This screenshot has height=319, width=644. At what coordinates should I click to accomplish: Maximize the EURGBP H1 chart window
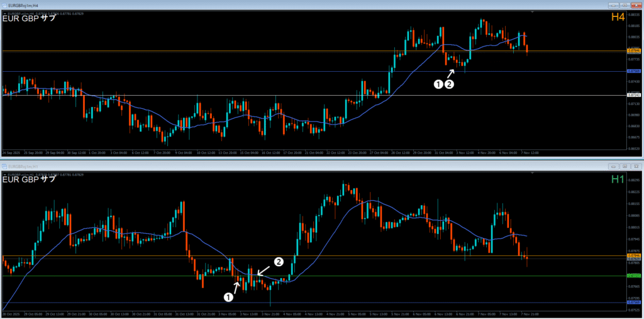click(x=625, y=166)
